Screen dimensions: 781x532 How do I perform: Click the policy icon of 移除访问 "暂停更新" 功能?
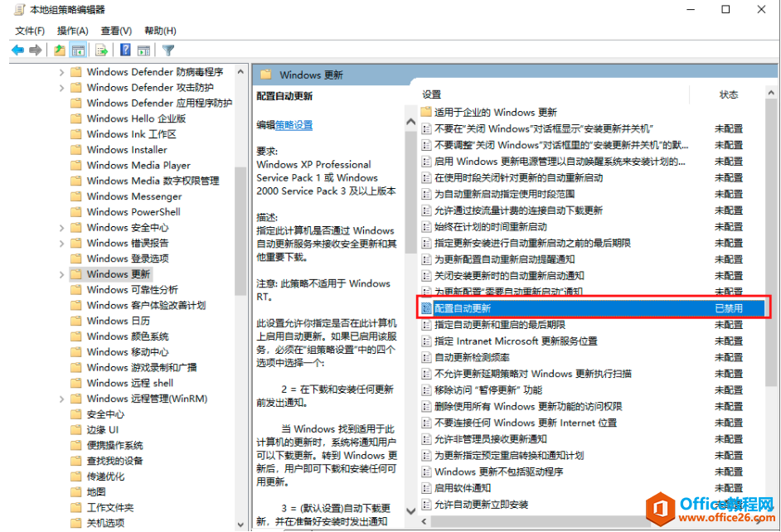pos(426,390)
